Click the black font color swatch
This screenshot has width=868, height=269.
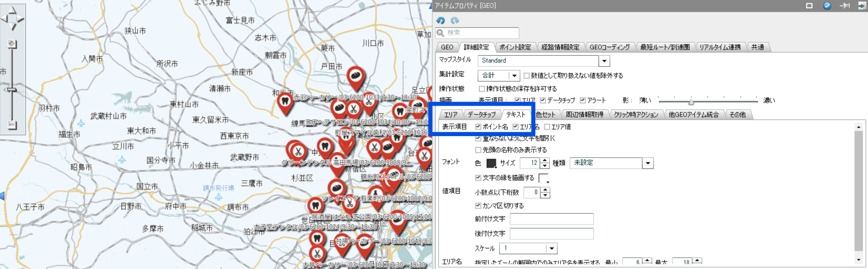coord(491,163)
